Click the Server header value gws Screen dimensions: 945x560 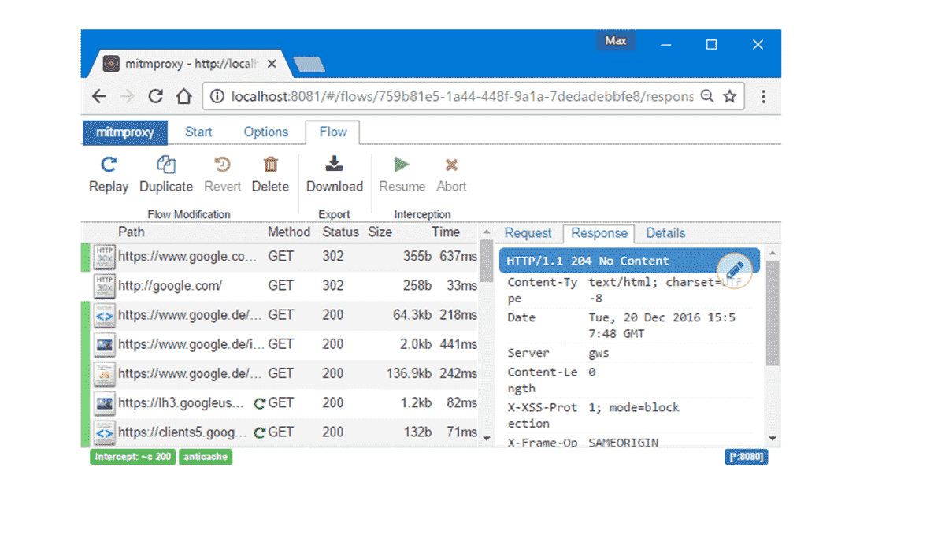pyautogui.click(x=598, y=353)
